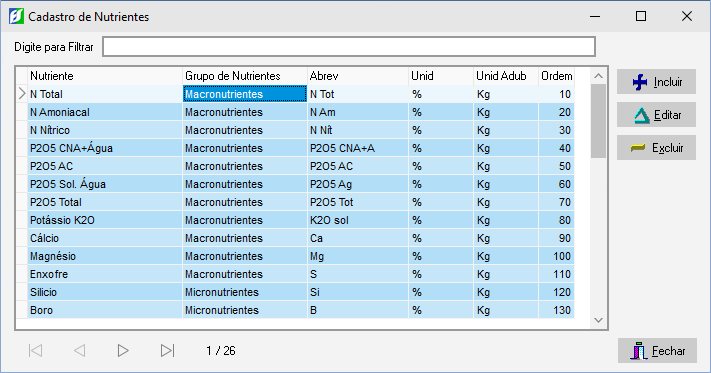This screenshot has height=373, width=711.
Task: Select the 'P2O5 Total' cell
Action: [x=105, y=202]
